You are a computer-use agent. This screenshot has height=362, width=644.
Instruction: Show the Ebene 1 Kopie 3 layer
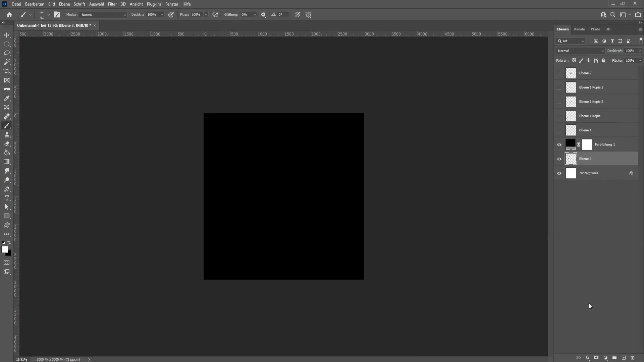[559, 87]
